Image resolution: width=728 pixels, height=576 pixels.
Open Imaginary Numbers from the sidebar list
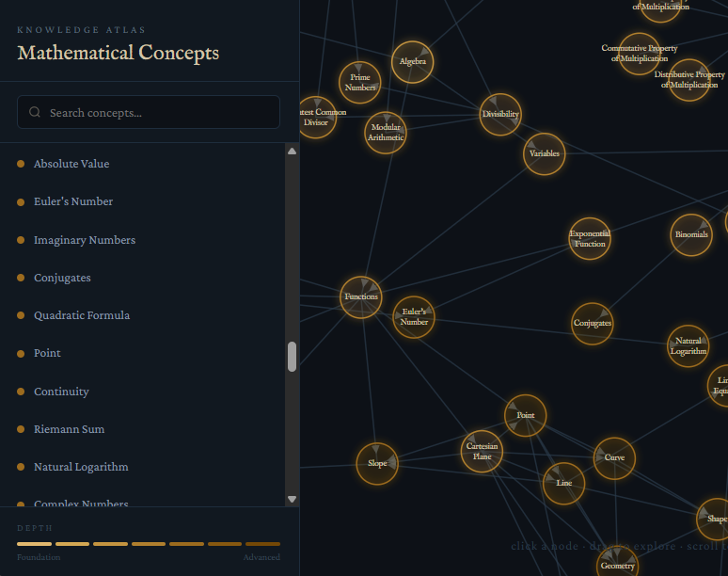(x=143, y=240)
